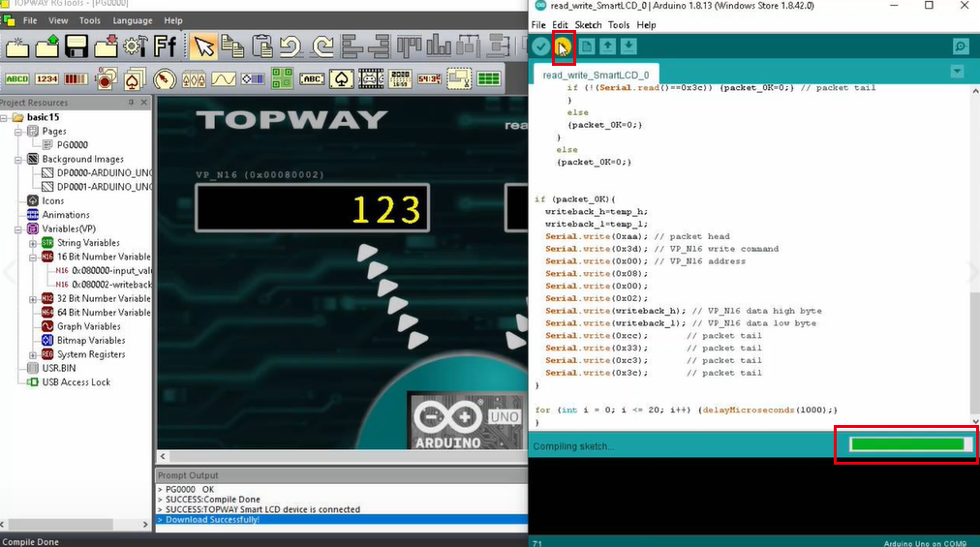Open the Arduino Edit menu
The image size is (980, 547).
click(x=560, y=25)
